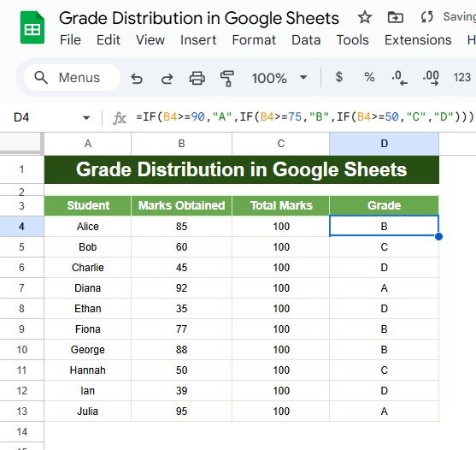Select the cell containing George

[88, 350]
